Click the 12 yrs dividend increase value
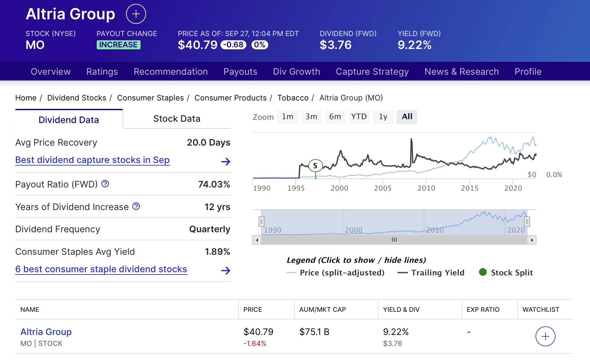This screenshot has height=364, width=590. coord(217,207)
